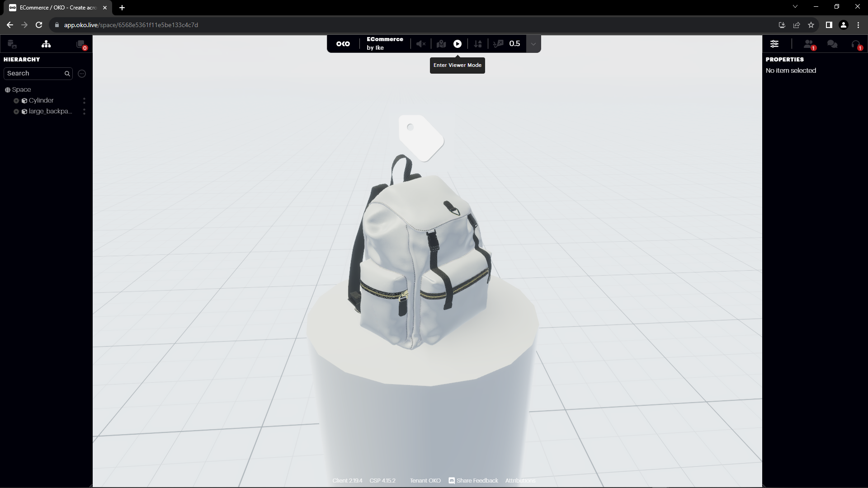Expand the top toolbar chevron dropdown

533,44
